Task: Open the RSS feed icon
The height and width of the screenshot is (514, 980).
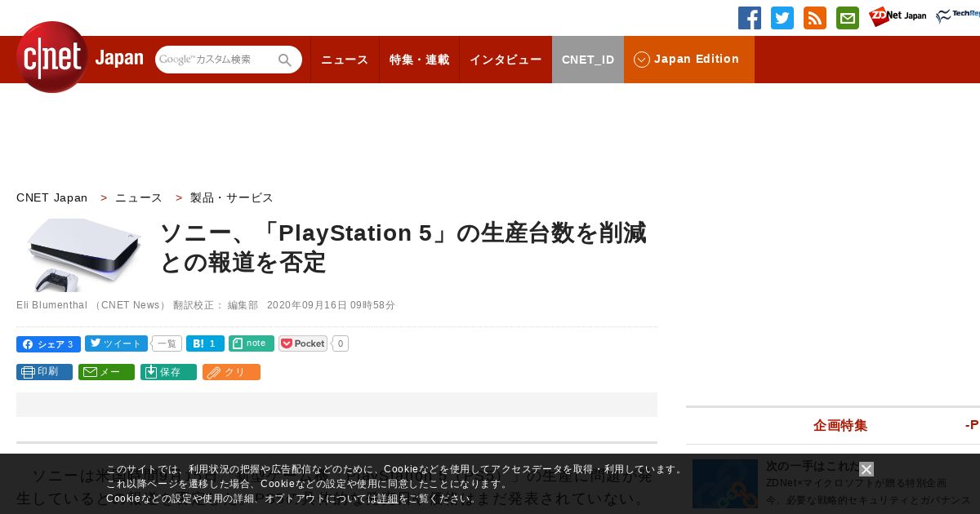Action: tap(815, 18)
